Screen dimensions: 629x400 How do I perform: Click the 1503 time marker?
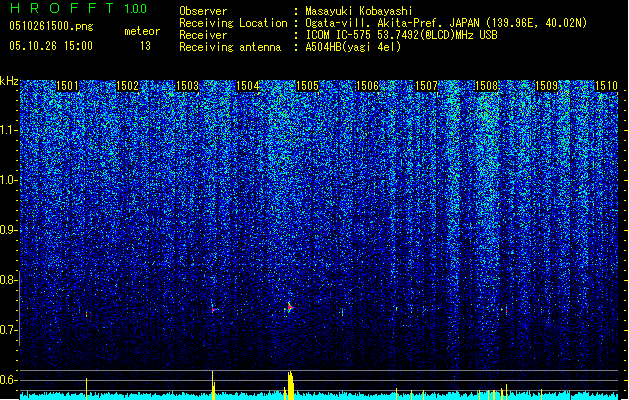click(x=187, y=86)
